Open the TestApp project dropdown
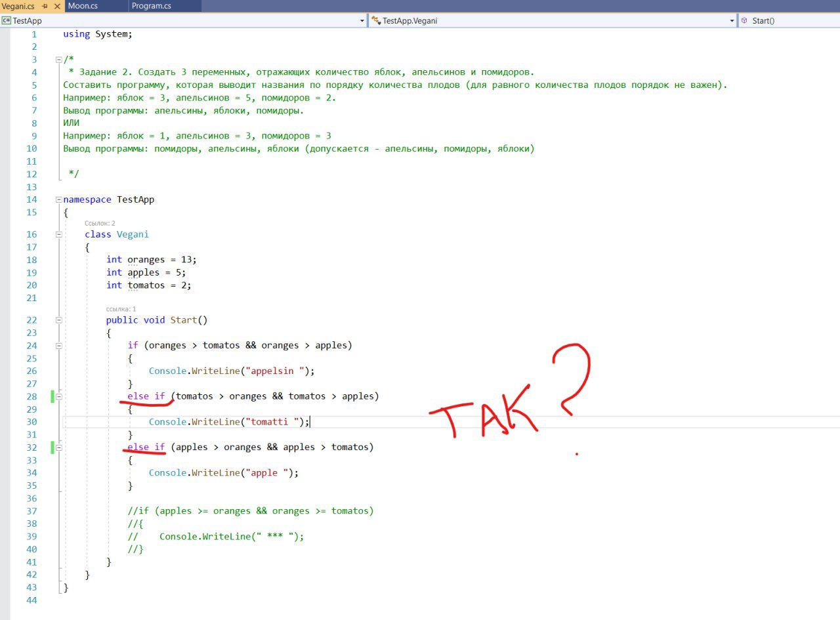840x620 pixels. [x=362, y=21]
